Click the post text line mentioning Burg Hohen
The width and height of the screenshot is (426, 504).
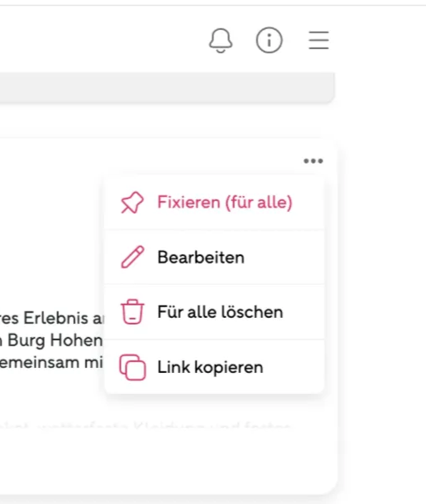pos(52,340)
